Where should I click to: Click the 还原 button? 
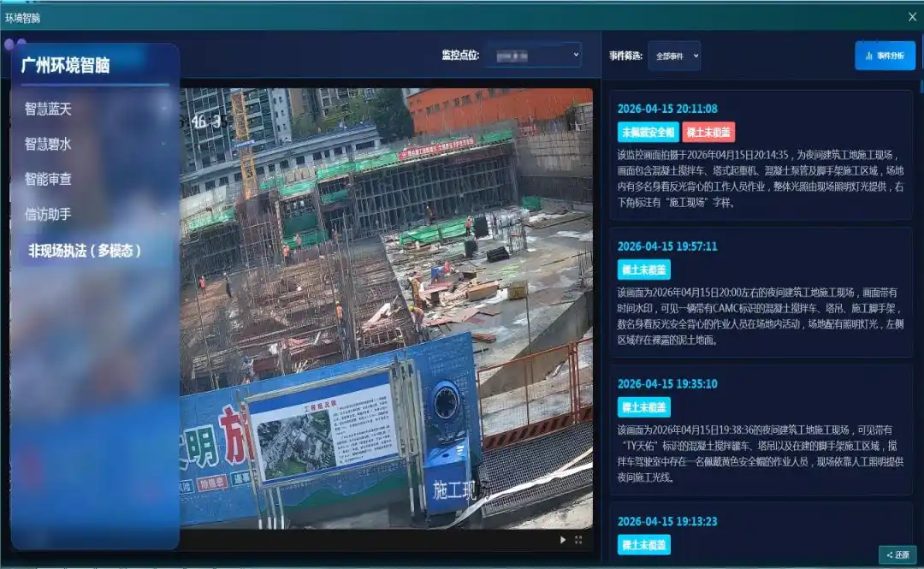point(898,554)
